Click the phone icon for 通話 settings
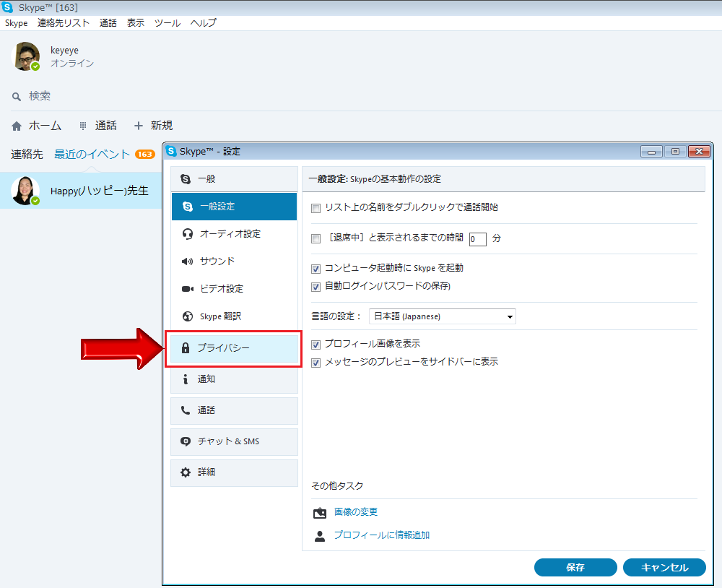The image size is (722, 588). tap(185, 410)
